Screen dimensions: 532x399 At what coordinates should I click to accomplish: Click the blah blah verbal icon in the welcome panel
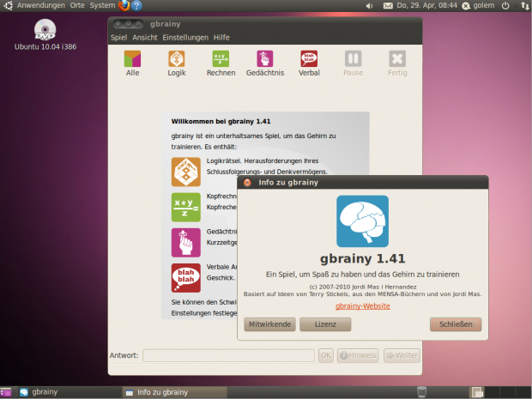(x=186, y=278)
